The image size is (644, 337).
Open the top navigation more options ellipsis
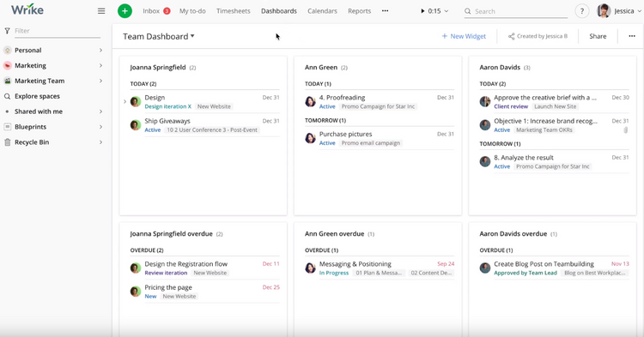[x=385, y=11]
